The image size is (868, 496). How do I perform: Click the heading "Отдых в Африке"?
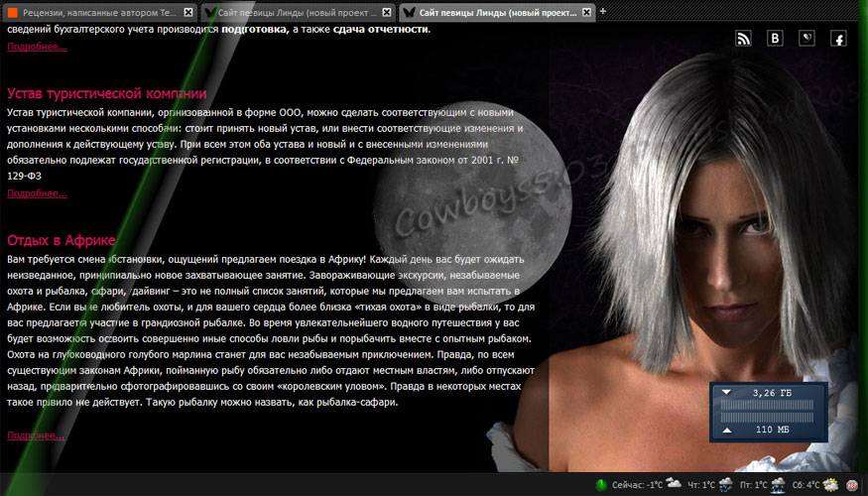coord(62,240)
